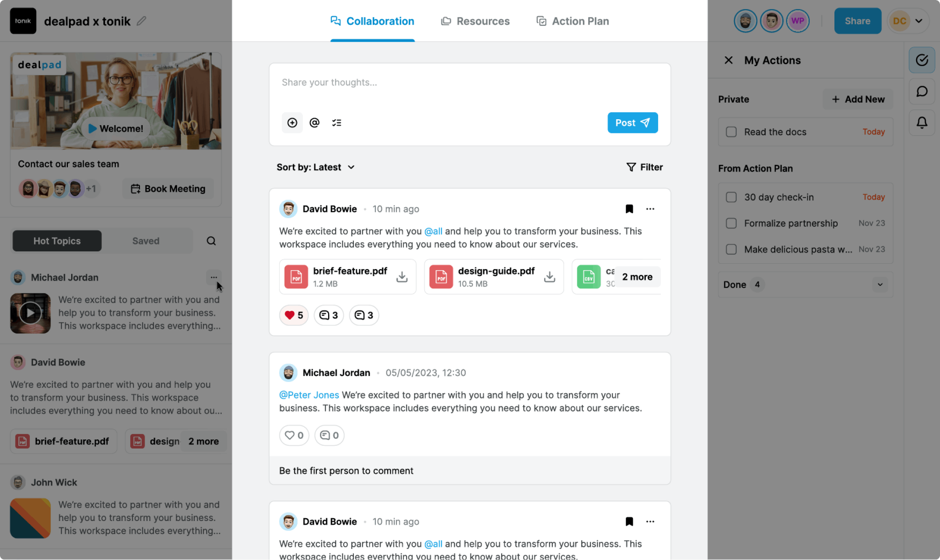Click the Post button to submit thoughts
The width and height of the screenshot is (940, 560).
pos(632,122)
